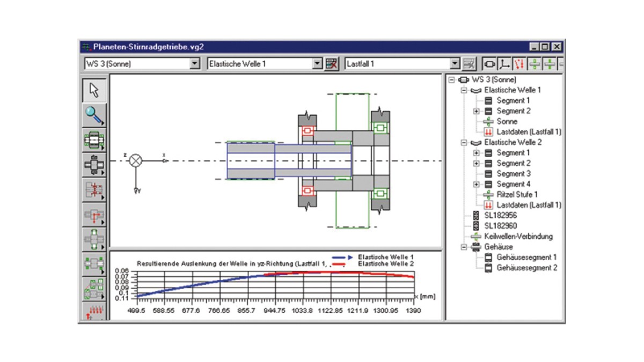This screenshot has width=644, height=362.
Task: Click the WS 3 (Sonne) combo box field
Action: click(142, 64)
